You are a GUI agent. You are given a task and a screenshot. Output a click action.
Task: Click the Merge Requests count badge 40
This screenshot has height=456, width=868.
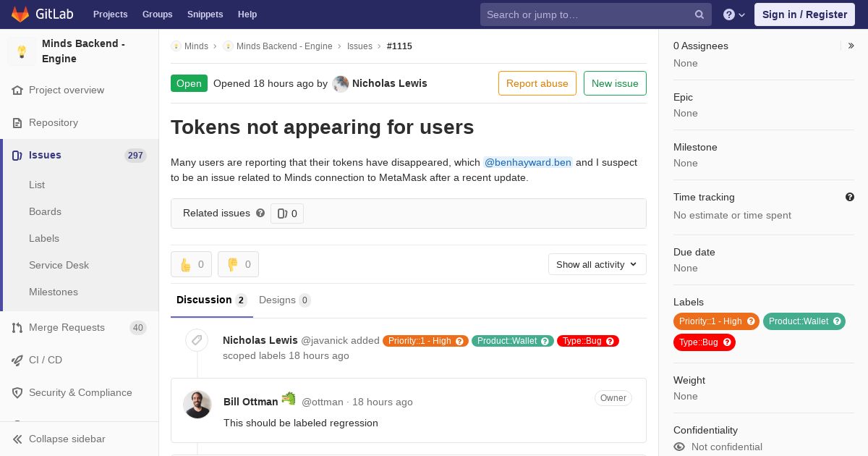pyautogui.click(x=138, y=328)
